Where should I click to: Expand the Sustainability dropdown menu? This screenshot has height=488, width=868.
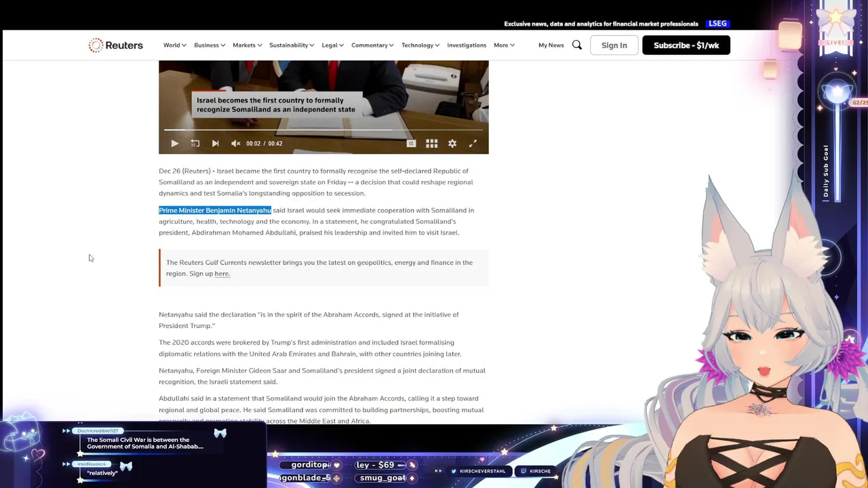coord(292,45)
